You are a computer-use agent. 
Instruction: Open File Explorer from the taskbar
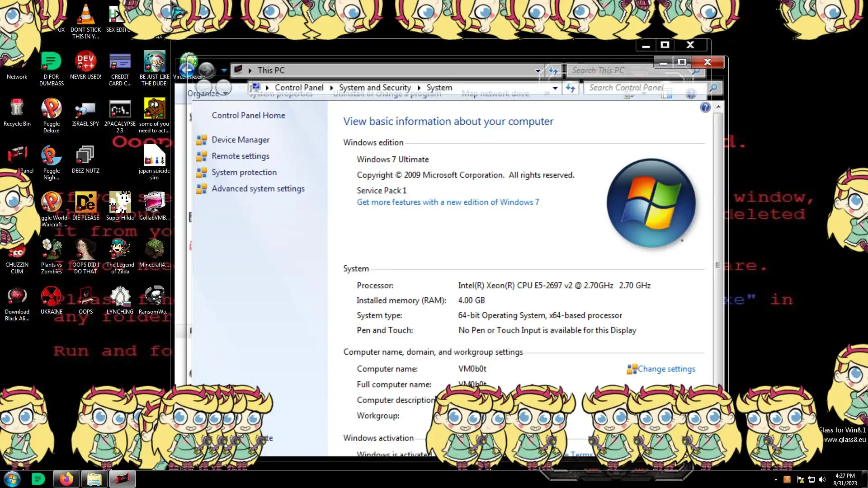point(94,479)
